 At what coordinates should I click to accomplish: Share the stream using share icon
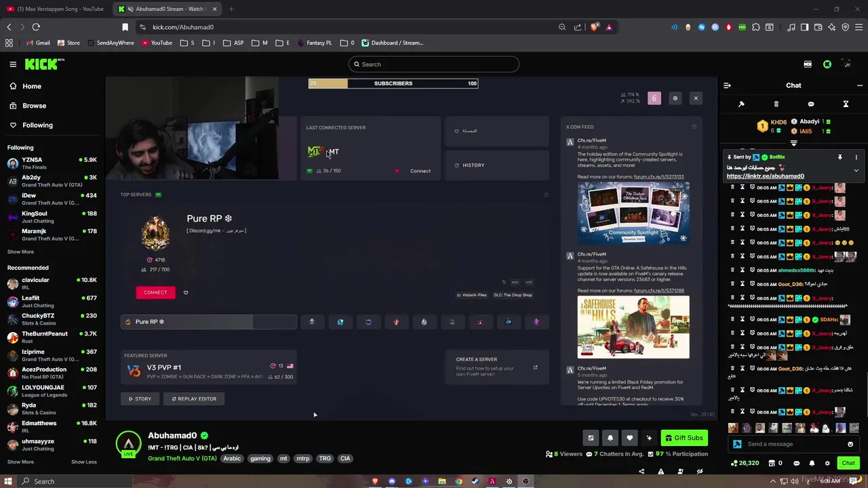(x=642, y=472)
